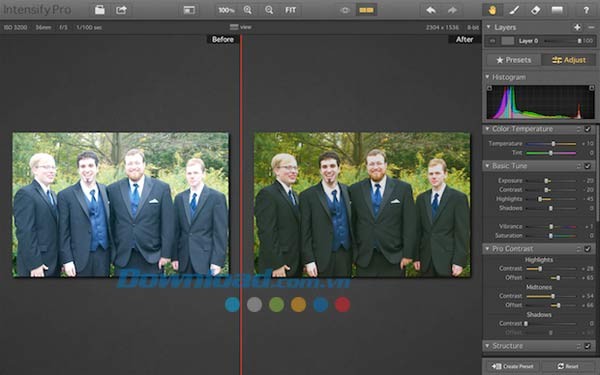Zoom in with the plus magnifier
Screen dimensions: 600x375
click(248, 10)
